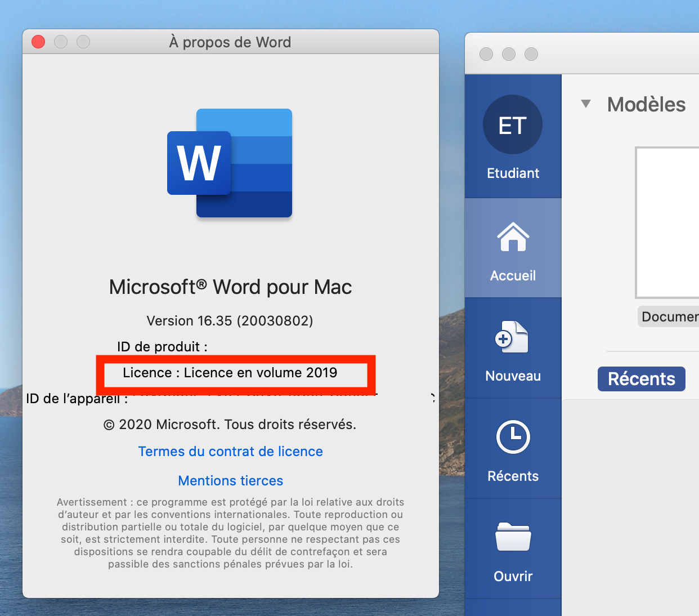Click the zoom button of gallery window
Viewport: 699px width, 616px height.
[x=531, y=54]
